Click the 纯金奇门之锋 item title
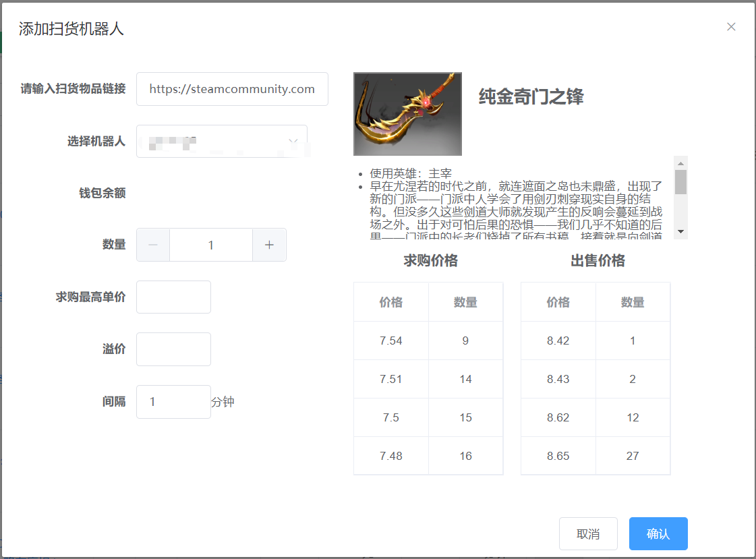Viewport: 756px width, 559px height. pyautogui.click(x=531, y=97)
